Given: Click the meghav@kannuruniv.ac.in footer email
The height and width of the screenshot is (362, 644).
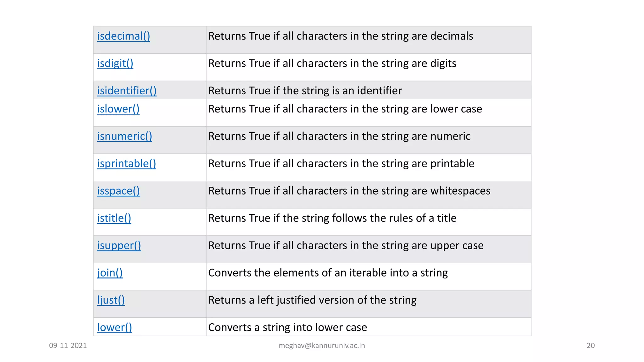Looking at the screenshot, I should coord(322,346).
